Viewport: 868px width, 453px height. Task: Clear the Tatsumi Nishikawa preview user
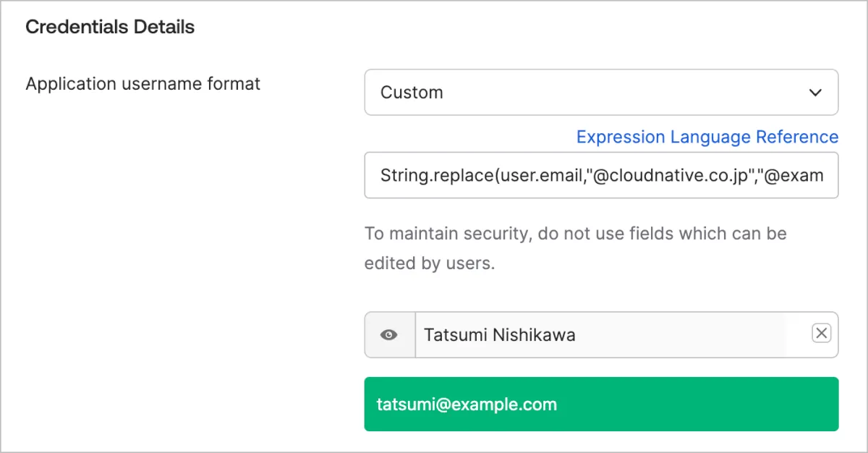coord(822,333)
